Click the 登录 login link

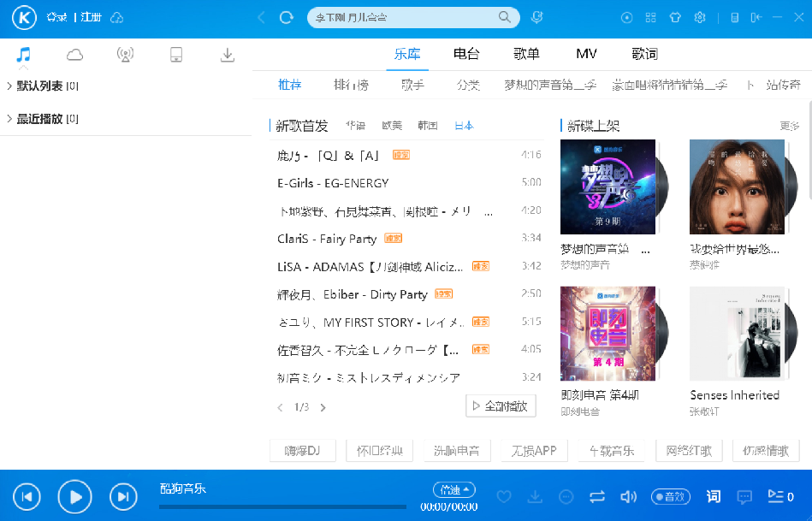[56, 18]
